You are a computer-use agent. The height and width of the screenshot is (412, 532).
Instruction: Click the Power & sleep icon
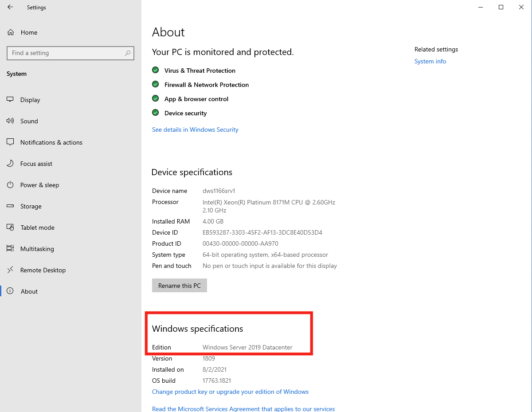[x=10, y=185]
